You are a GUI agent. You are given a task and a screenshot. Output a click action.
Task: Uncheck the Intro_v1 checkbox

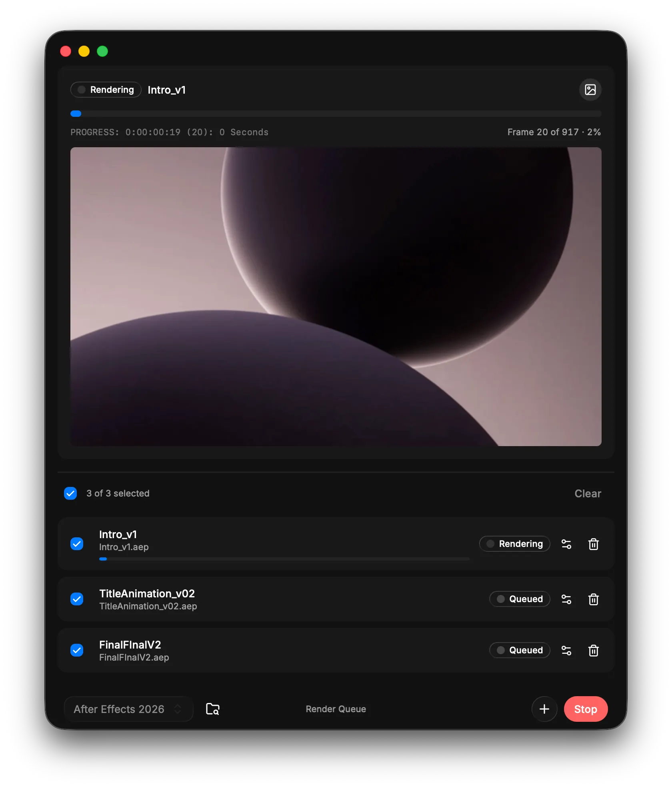click(77, 544)
